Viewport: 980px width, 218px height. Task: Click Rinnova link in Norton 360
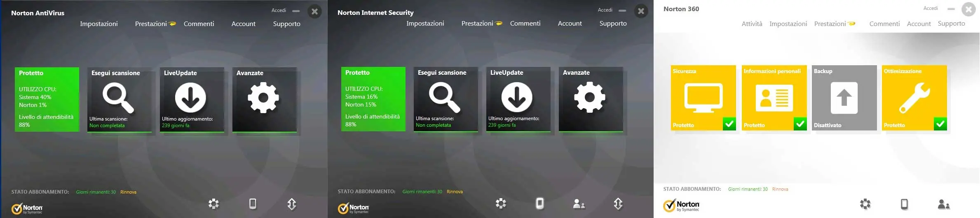[x=780, y=189]
